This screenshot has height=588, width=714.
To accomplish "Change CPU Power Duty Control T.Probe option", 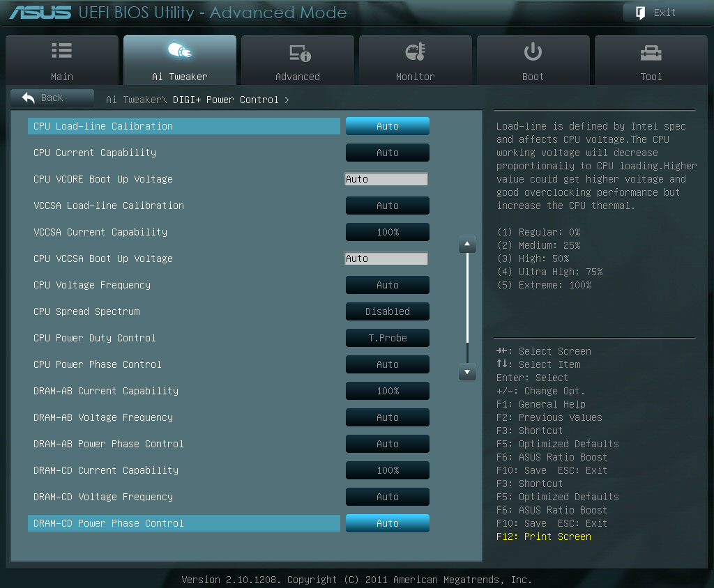I will tap(388, 338).
